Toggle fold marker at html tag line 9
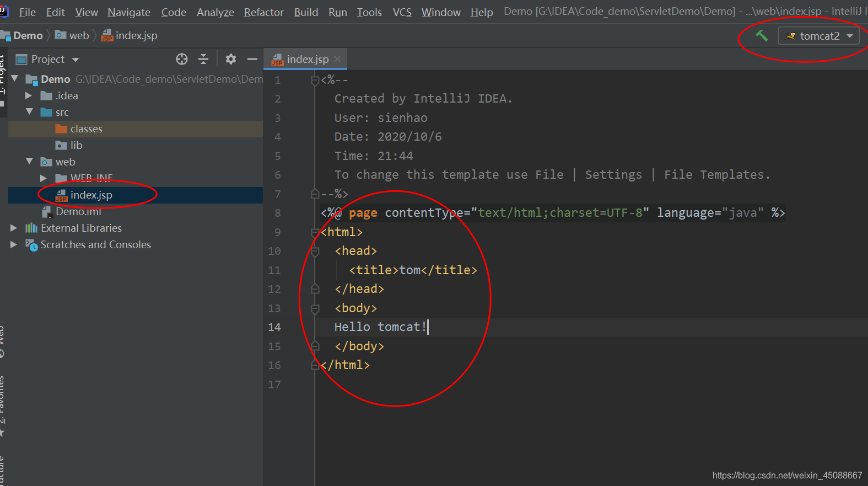 [315, 232]
